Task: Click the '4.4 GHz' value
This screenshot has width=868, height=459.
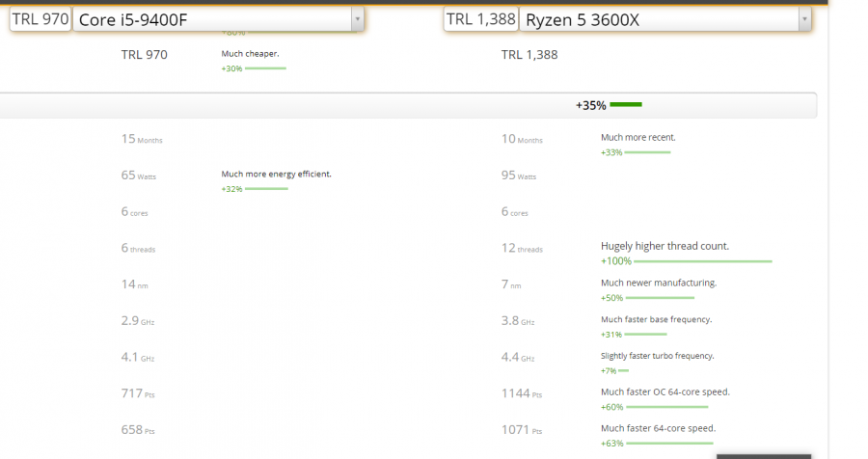Action: click(518, 358)
